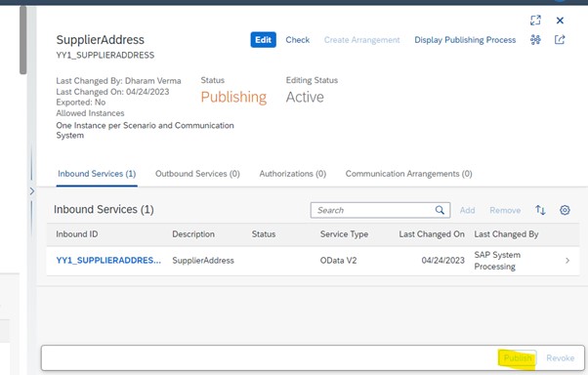Enter full screen with the expand icon
This screenshot has width=588, height=375.
(535, 21)
